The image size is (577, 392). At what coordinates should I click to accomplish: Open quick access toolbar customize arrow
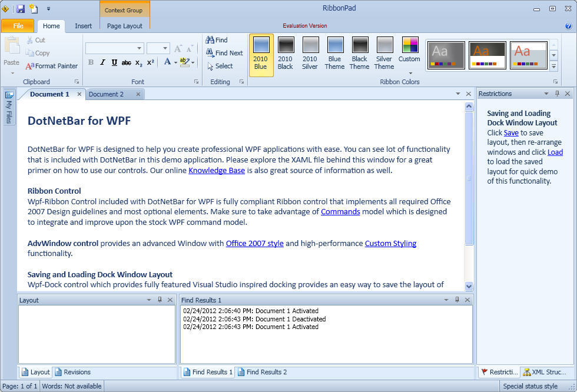(x=48, y=8)
